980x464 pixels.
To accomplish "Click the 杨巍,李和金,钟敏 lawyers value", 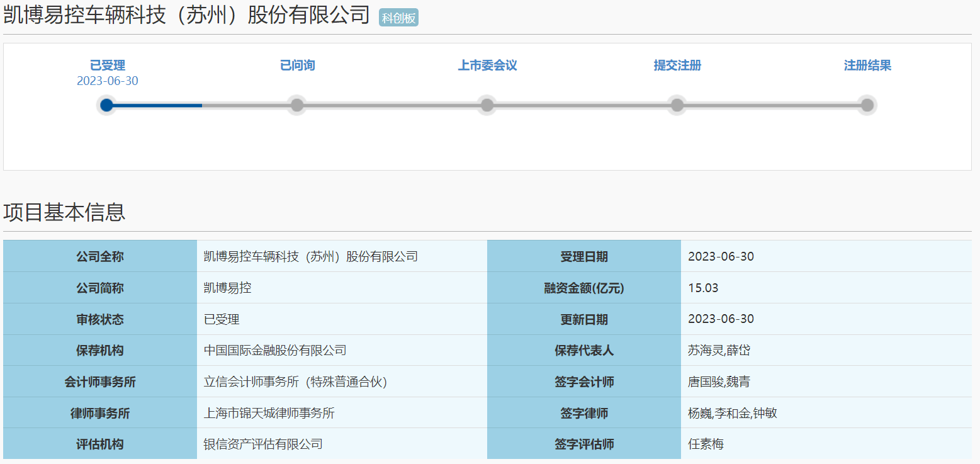I will tap(733, 413).
